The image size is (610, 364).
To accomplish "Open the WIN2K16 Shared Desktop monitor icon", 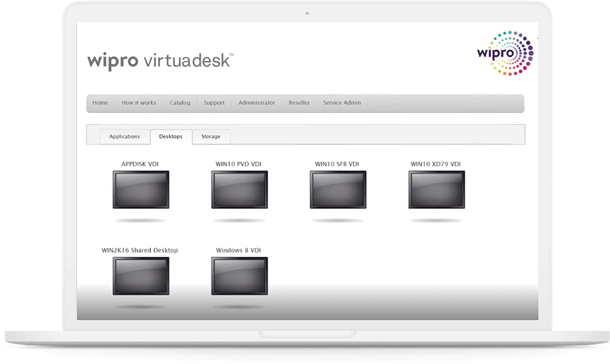I will tap(141, 276).
